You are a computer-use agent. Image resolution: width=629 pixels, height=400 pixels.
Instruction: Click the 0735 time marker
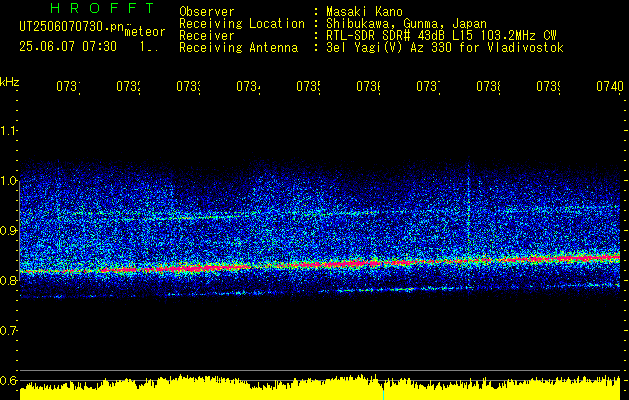308,86
